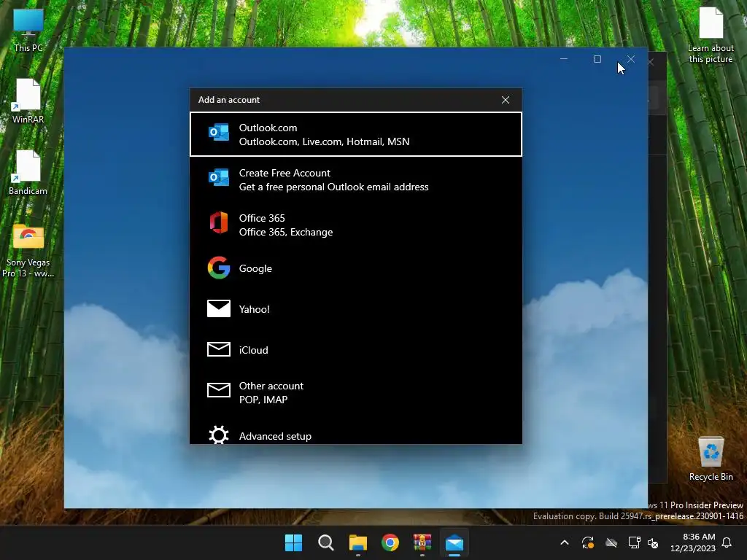Click the Create Free Account Outlook icon
The image size is (747, 560).
(x=219, y=178)
